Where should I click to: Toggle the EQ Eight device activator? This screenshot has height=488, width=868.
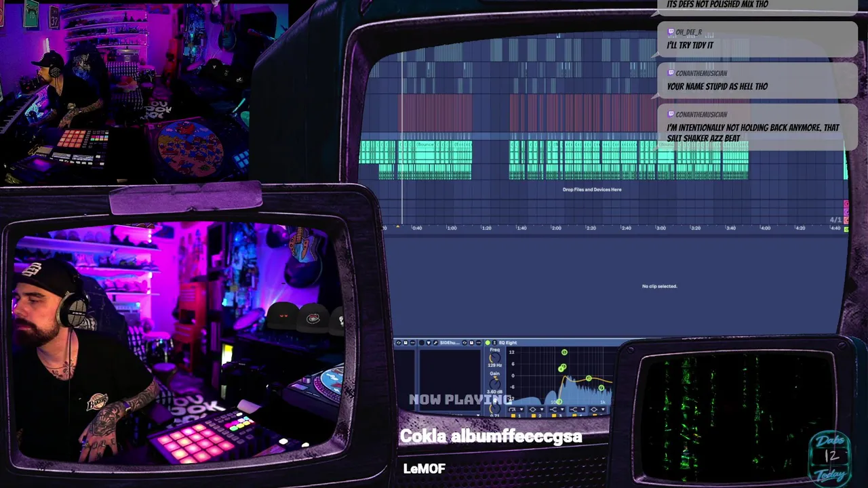point(488,343)
